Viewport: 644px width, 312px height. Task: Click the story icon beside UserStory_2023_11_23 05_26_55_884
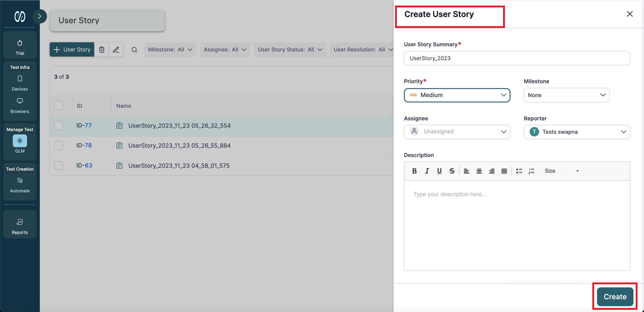pos(119,145)
